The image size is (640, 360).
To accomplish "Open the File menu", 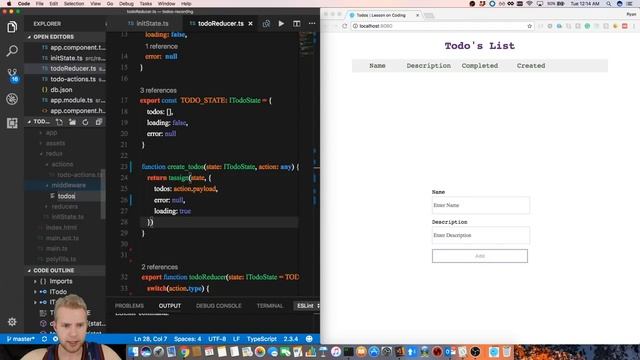I will [40, 4].
